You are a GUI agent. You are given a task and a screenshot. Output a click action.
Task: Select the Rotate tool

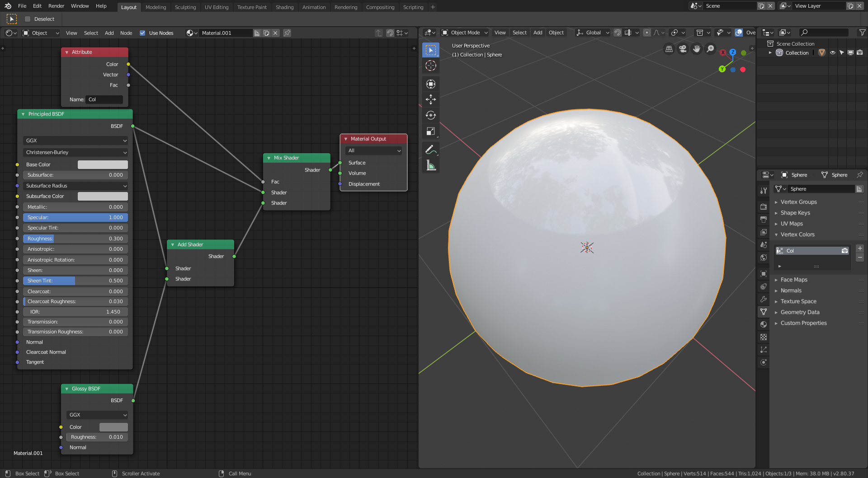click(431, 115)
